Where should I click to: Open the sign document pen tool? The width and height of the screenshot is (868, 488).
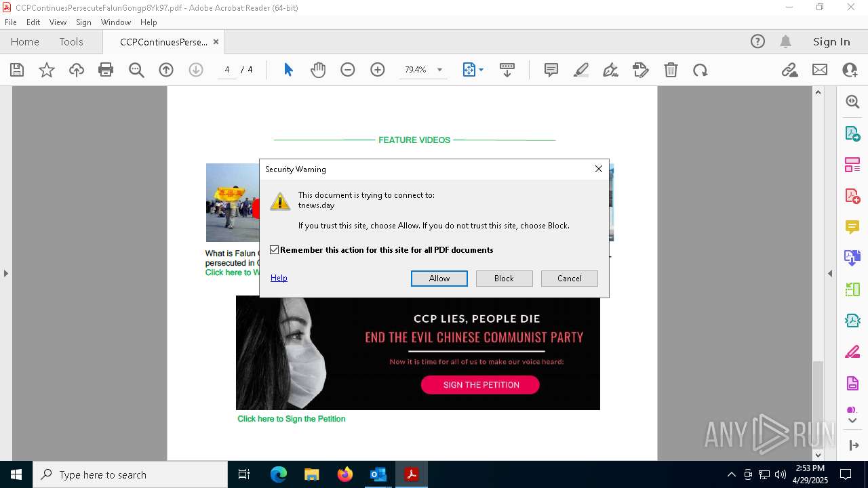610,70
